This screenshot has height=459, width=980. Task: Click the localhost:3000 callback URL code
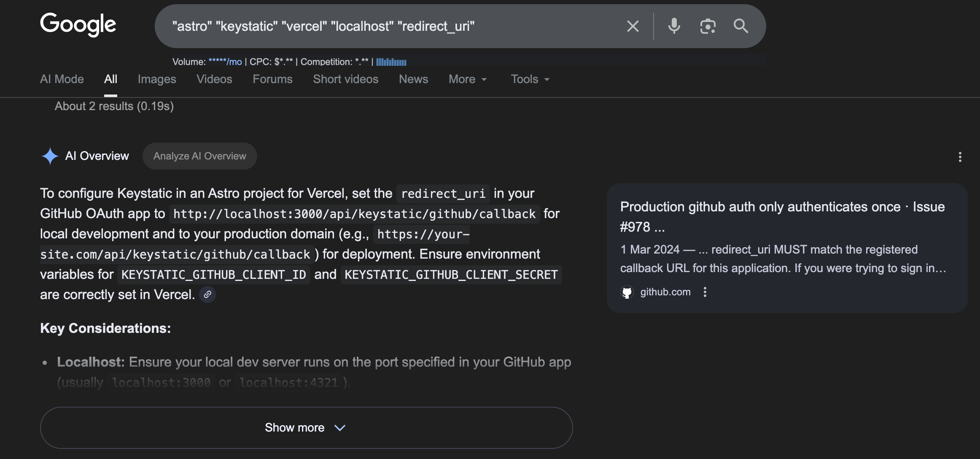(355, 214)
